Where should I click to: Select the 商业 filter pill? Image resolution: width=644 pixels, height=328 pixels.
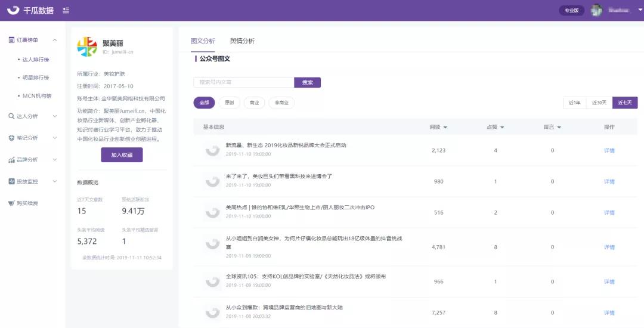254,103
